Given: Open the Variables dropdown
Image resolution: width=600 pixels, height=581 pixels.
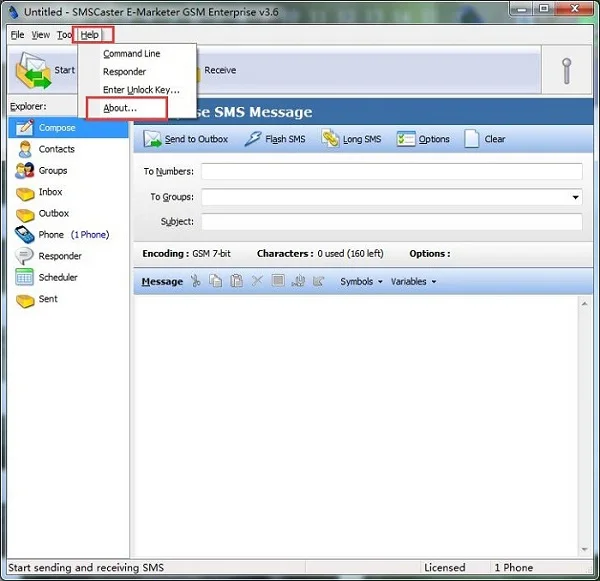Looking at the screenshot, I should (413, 282).
